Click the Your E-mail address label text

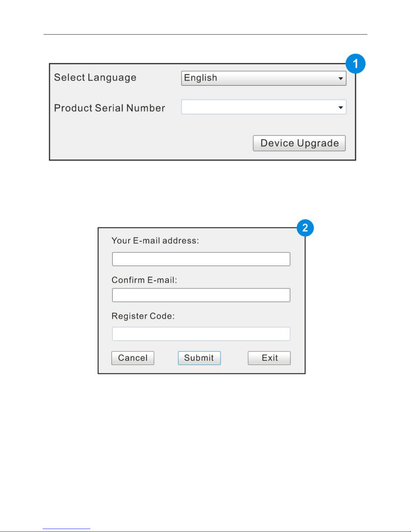155,241
